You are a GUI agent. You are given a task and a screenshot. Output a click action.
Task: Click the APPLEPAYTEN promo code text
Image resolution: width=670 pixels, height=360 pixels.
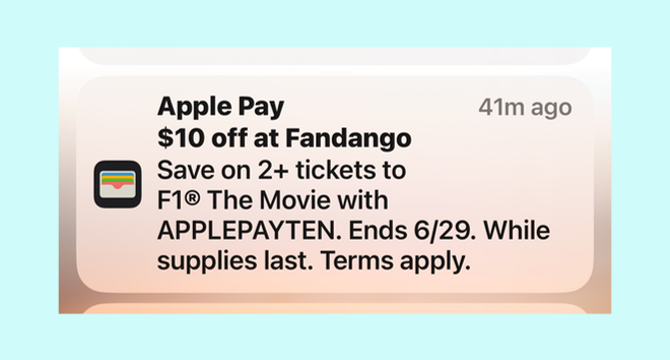click(x=250, y=231)
